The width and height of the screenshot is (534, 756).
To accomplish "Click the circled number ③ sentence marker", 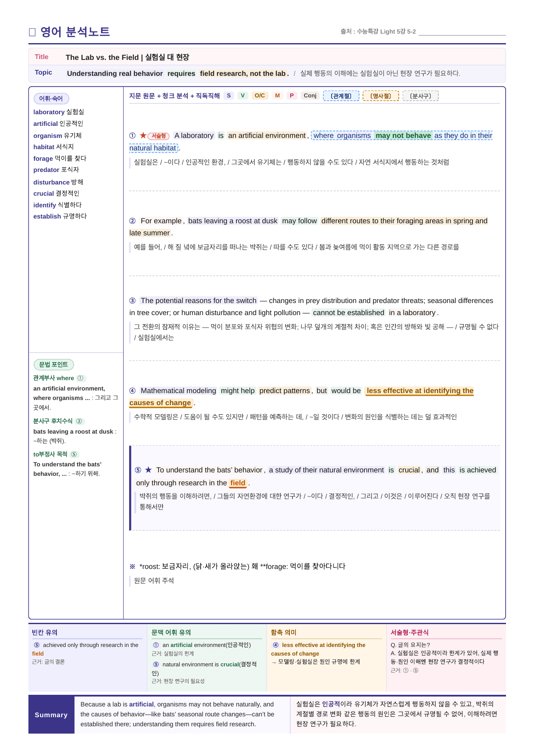I will (x=132, y=300).
